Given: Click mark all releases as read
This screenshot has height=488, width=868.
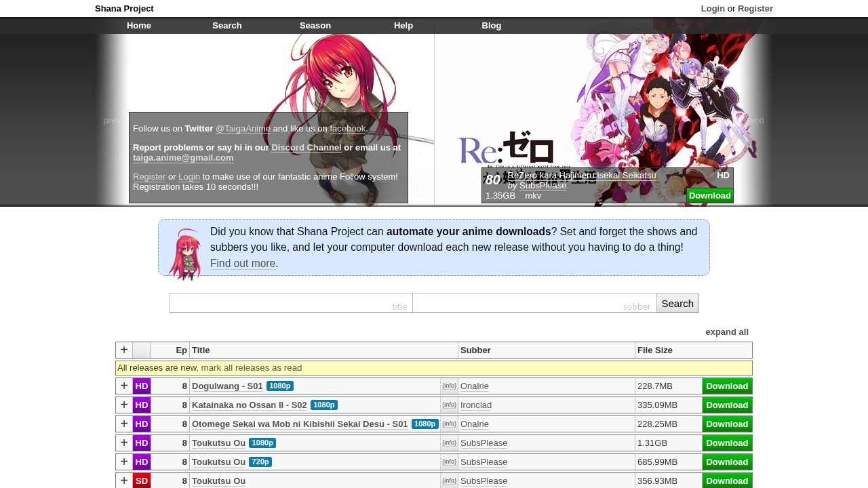Looking at the screenshot, I should (252, 368).
